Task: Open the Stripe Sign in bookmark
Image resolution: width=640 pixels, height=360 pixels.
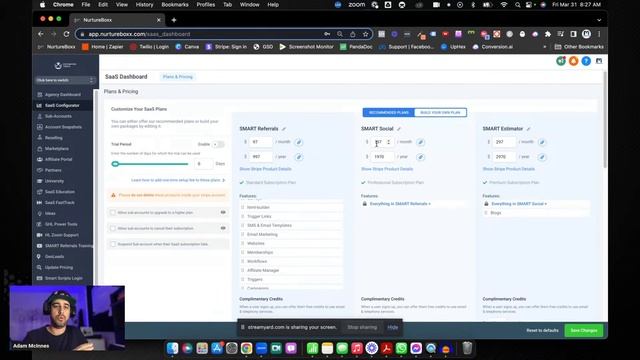Action: click(226, 47)
